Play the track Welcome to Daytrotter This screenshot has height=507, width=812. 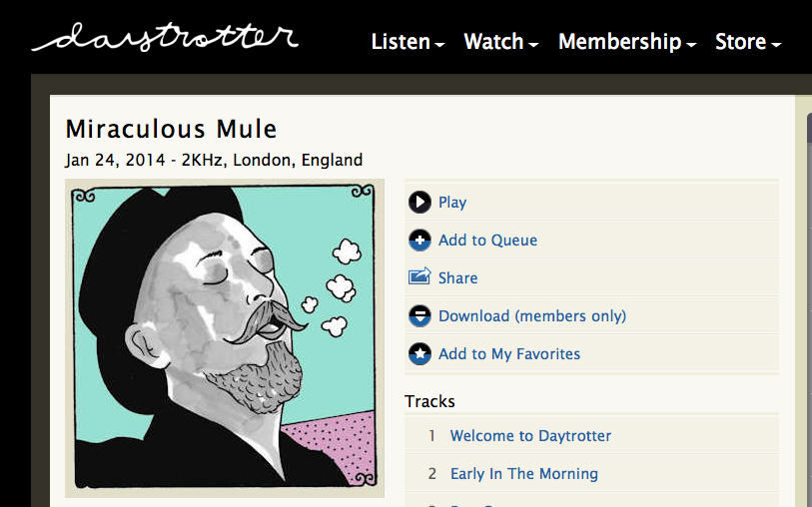(x=530, y=436)
